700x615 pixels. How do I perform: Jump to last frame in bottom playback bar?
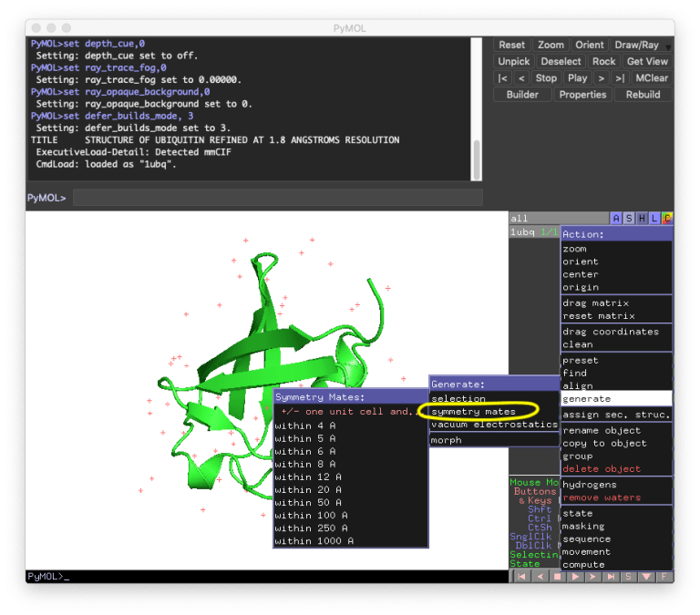(611, 577)
